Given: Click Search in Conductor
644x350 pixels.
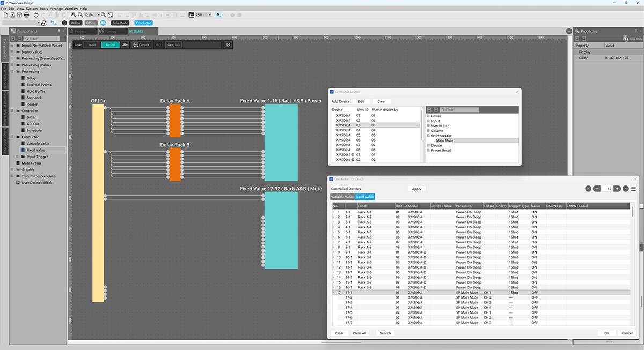Looking at the screenshot, I should click(x=385, y=333).
